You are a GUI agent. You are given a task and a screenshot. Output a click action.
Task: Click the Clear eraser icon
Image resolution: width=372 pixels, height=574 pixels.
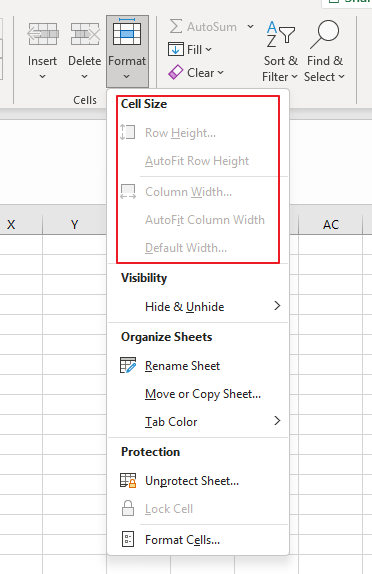(175, 72)
